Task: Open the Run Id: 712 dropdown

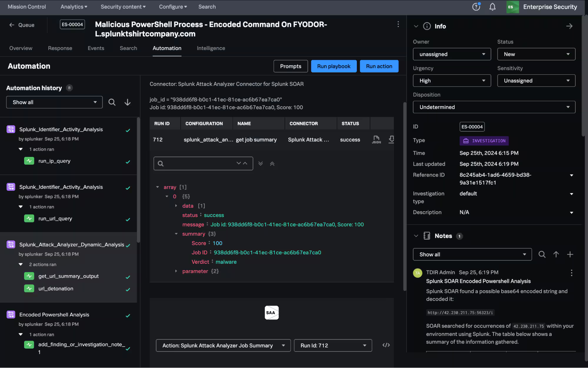Action: click(x=333, y=345)
